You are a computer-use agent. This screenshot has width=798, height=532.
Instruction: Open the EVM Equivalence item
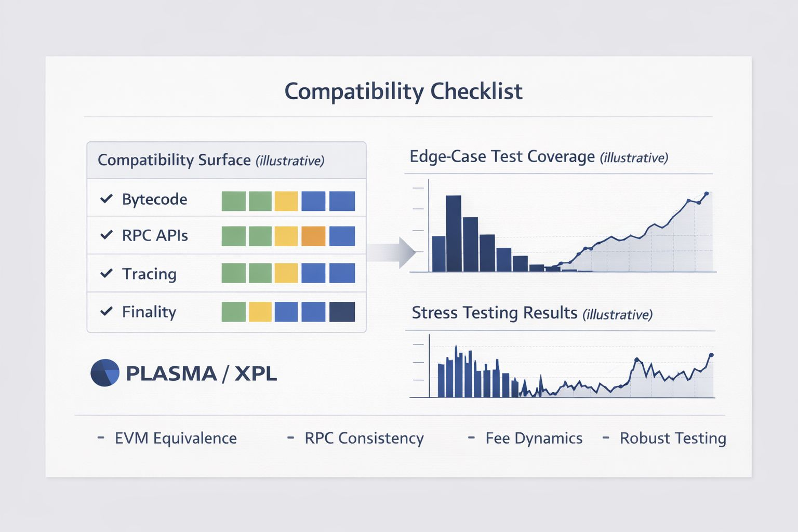(x=175, y=438)
